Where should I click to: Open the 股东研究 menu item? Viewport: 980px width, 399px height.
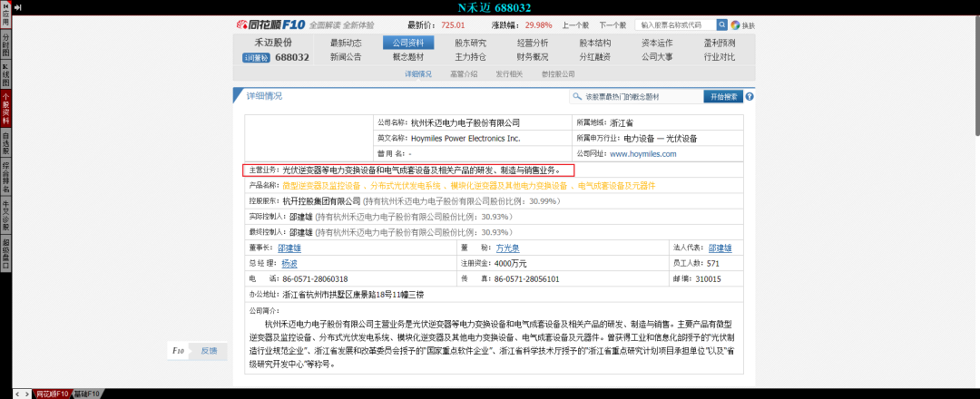[x=471, y=44]
